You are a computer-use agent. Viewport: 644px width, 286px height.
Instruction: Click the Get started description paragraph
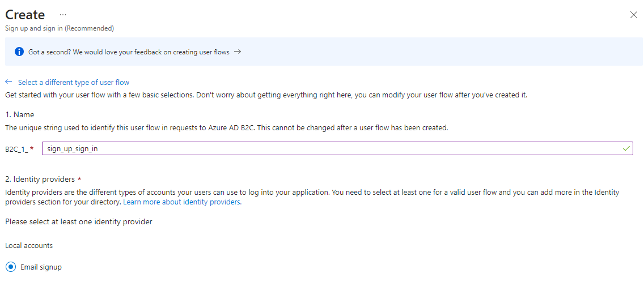[x=266, y=95]
